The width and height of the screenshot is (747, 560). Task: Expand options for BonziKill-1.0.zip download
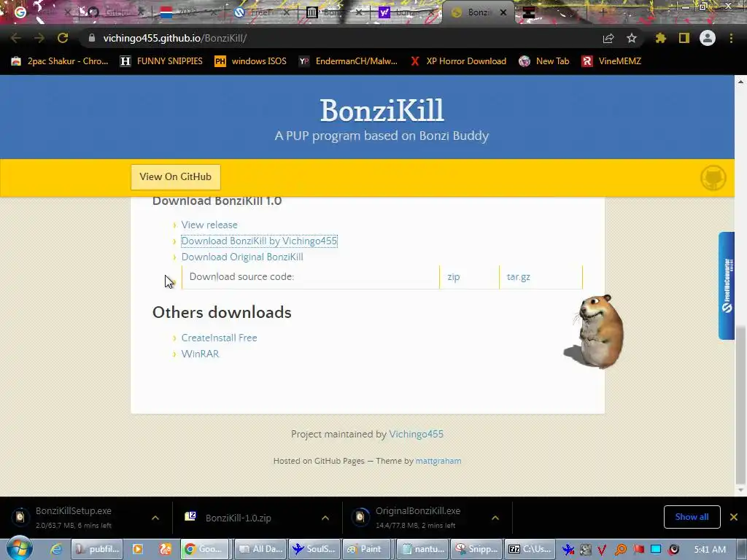(x=325, y=518)
